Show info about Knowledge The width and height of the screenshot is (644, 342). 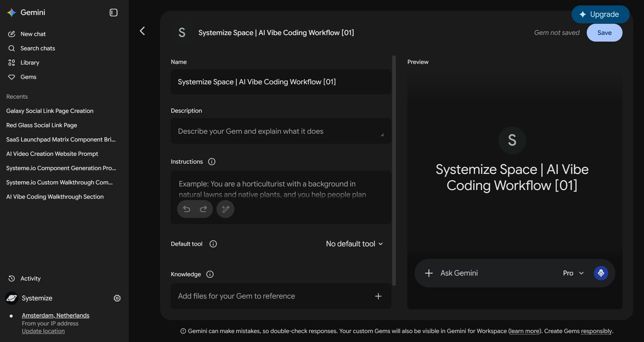pyautogui.click(x=210, y=274)
